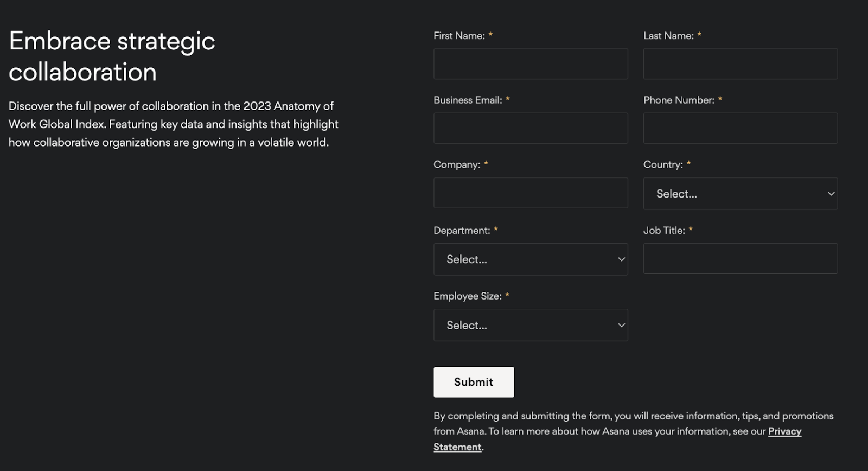Click the Department dropdown chevron arrow

click(621, 259)
